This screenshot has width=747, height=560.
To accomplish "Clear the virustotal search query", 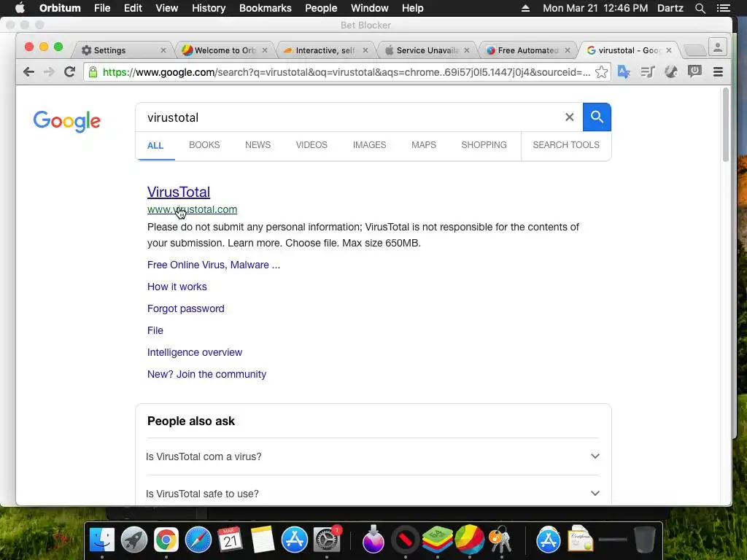I will (x=569, y=117).
